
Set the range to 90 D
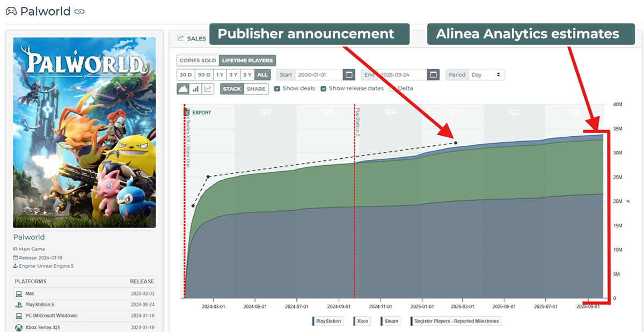[204, 75]
